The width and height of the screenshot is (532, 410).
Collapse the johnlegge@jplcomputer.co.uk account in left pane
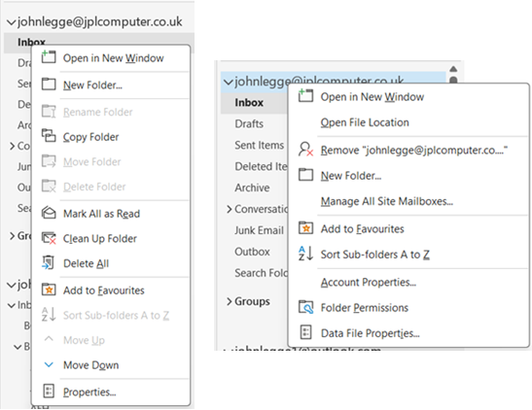click(x=12, y=22)
